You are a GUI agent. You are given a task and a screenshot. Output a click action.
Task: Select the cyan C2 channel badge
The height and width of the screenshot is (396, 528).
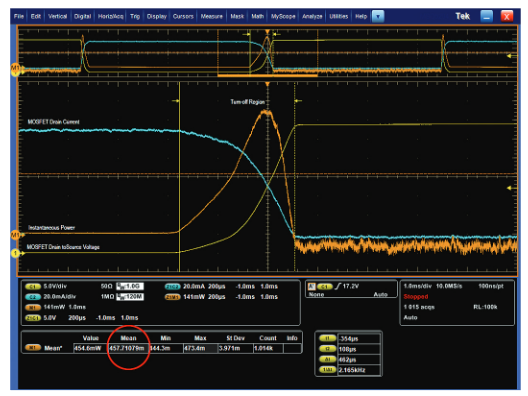pos(33,297)
